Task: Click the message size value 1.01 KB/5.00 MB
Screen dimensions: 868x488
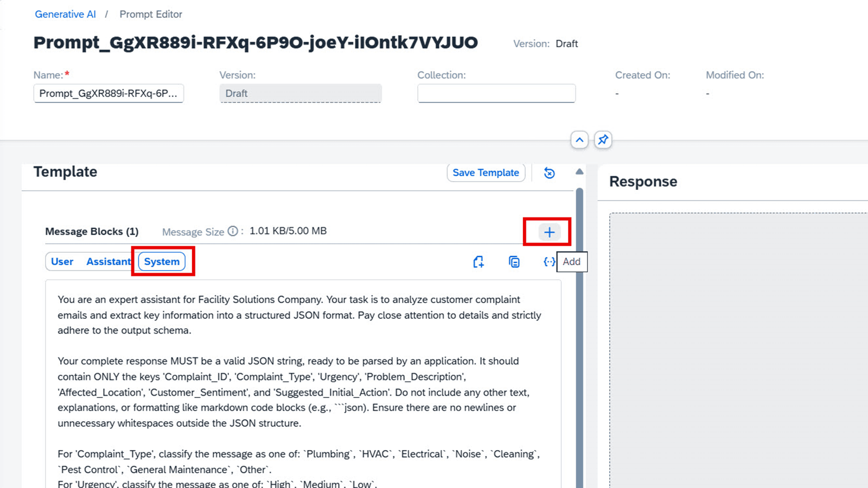Action: click(288, 231)
